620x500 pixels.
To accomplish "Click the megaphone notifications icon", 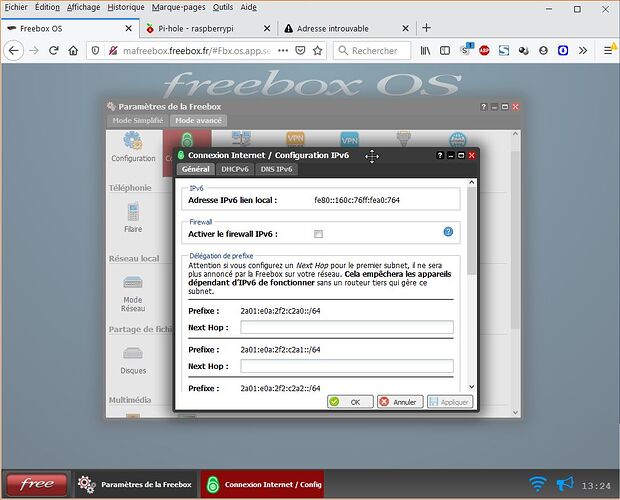I will pos(565,484).
